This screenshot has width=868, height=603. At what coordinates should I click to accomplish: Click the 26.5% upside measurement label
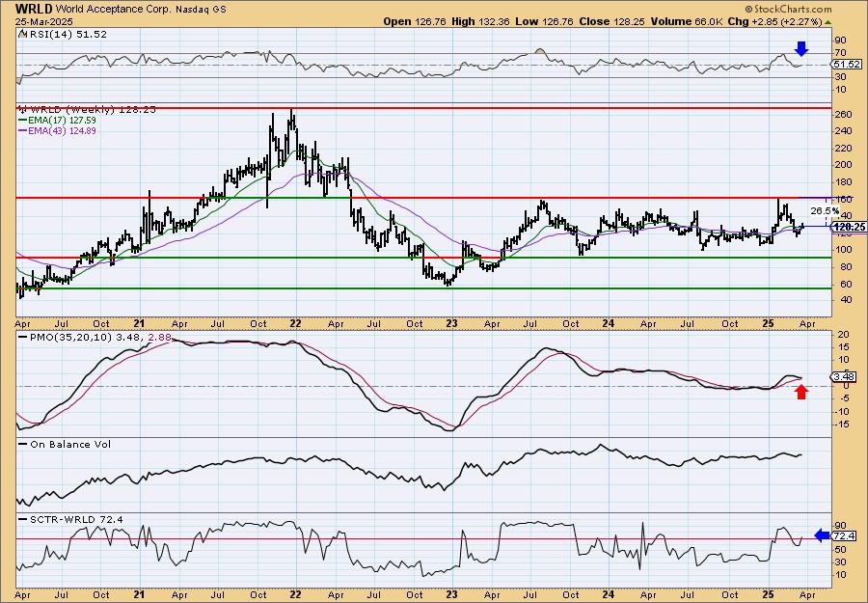pos(825,210)
